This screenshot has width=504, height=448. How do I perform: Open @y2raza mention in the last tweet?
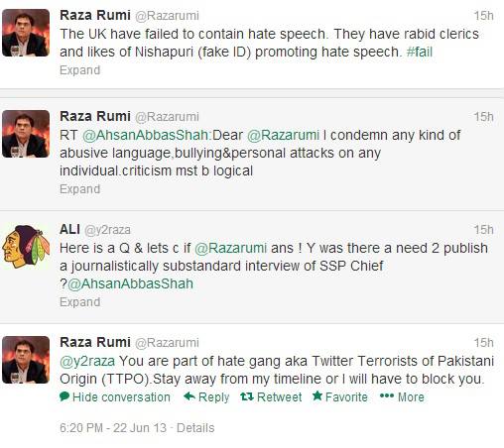(87, 361)
